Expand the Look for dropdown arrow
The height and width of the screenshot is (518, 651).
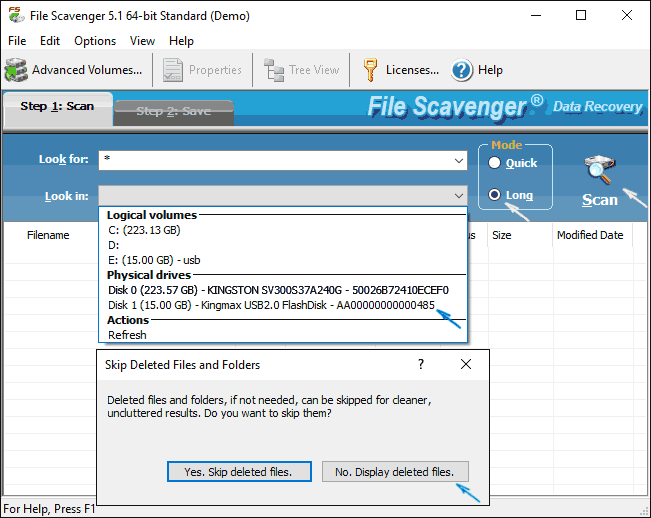[459, 161]
